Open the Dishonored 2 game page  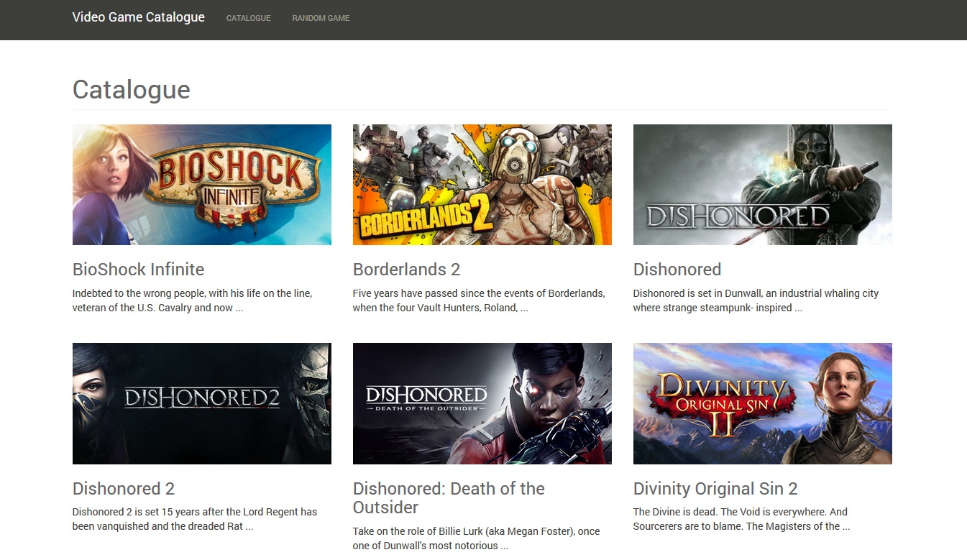tap(123, 488)
